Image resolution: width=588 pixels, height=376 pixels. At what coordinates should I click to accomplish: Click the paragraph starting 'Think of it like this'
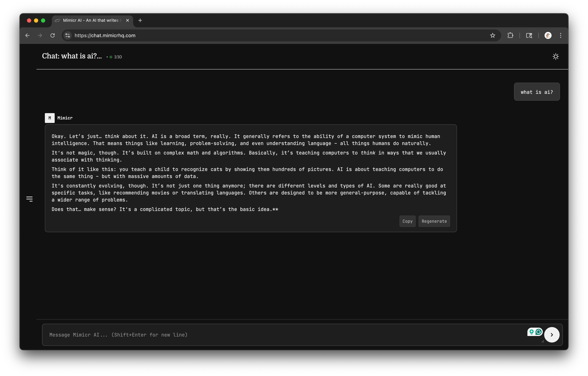coord(247,173)
